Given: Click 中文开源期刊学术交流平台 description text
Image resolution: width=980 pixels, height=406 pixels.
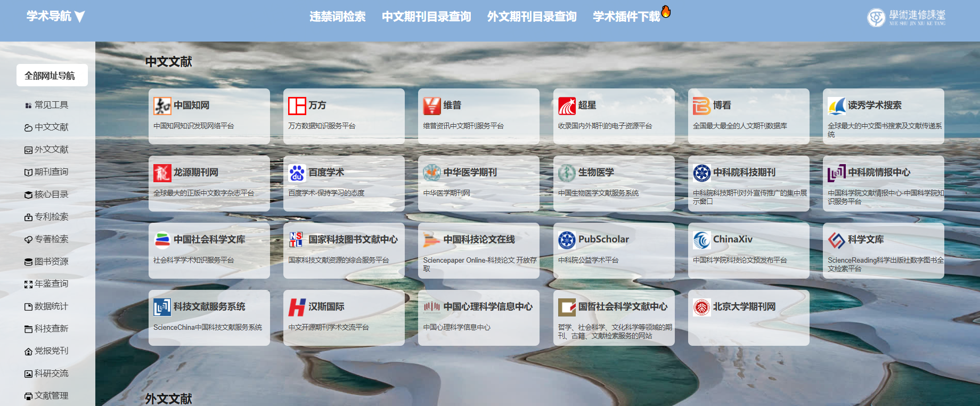Looking at the screenshot, I should (329, 328).
